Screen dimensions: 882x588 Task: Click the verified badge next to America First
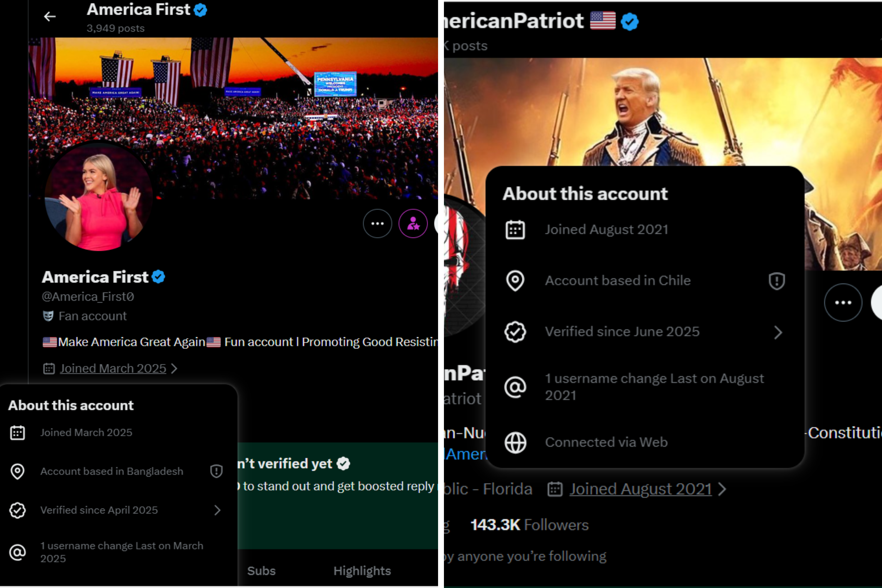tap(159, 277)
